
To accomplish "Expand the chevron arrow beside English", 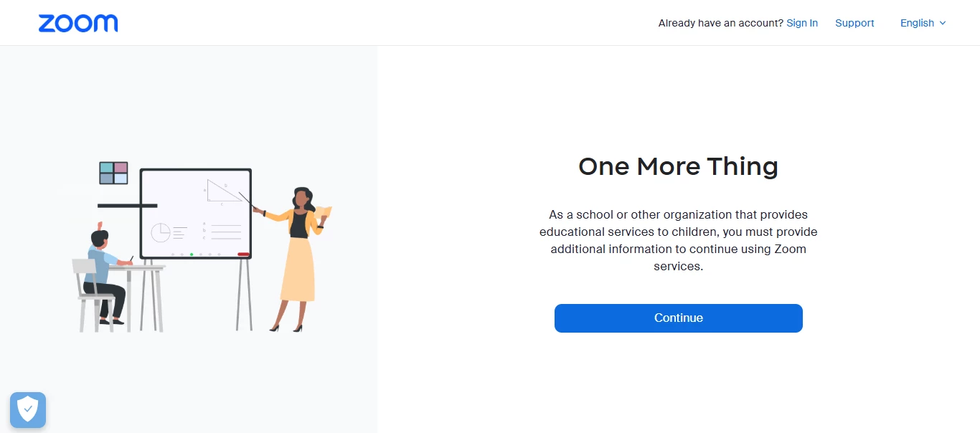I will coord(943,23).
